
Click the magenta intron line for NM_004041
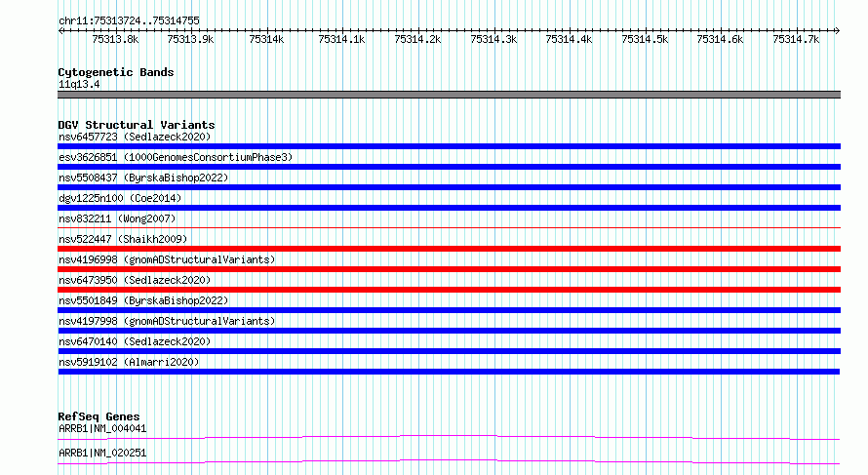tap(449, 437)
